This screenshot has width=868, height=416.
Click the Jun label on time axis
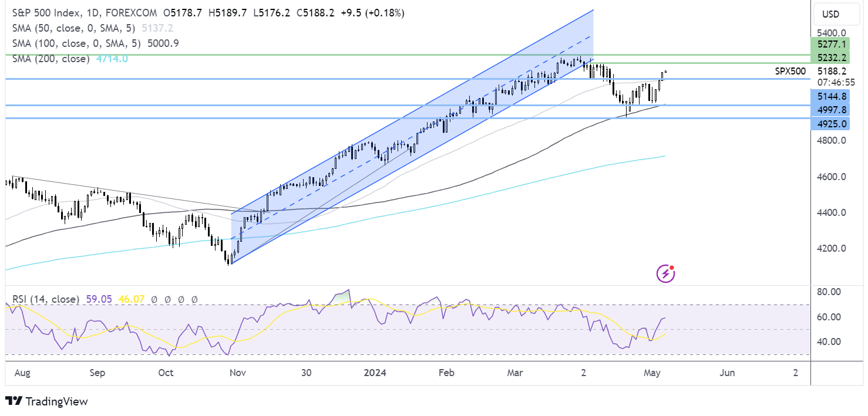727,373
